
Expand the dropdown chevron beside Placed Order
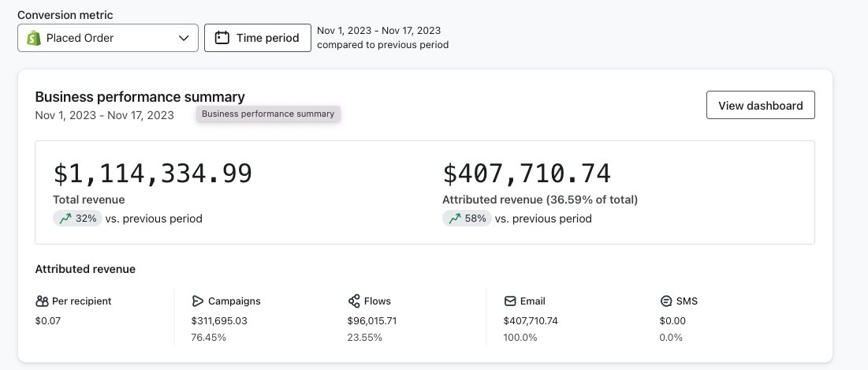coord(184,38)
